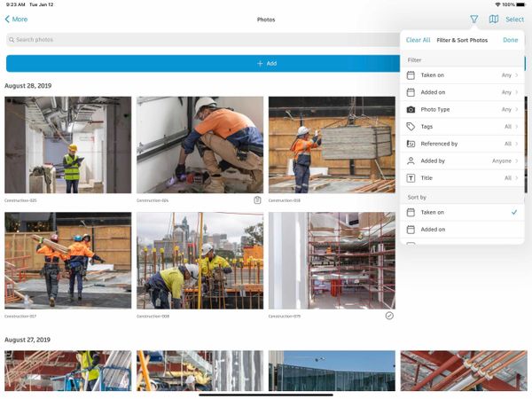This screenshot has height=399, width=532.
Task: Tap calendar icon of Sort by Taken on
Action: tap(411, 213)
